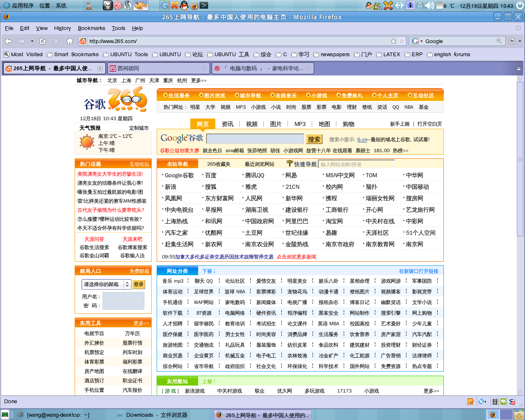Click the 用户名 username field

(123, 297)
